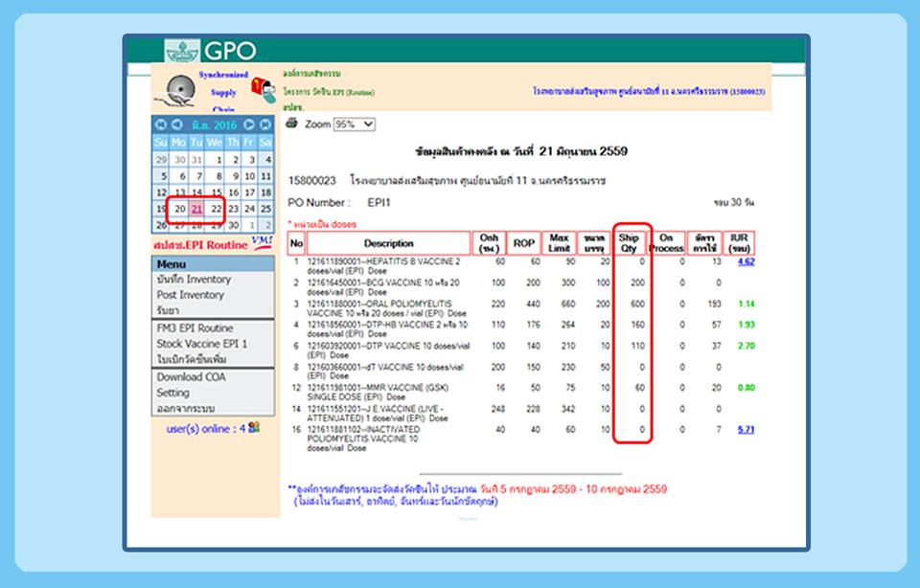920x588 pixels.
Task: Click the 5.71 IUR link
Action: click(x=746, y=430)
